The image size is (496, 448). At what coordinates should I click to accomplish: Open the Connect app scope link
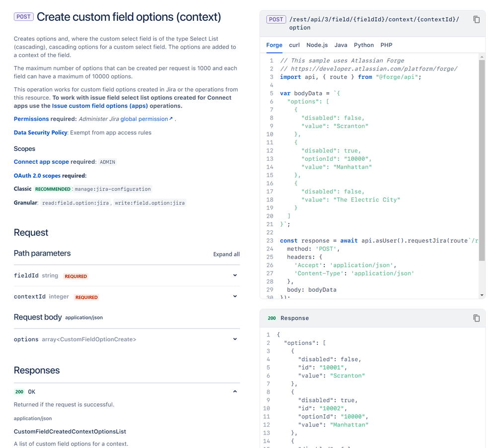pyautogui.click(x=41, y=162)
